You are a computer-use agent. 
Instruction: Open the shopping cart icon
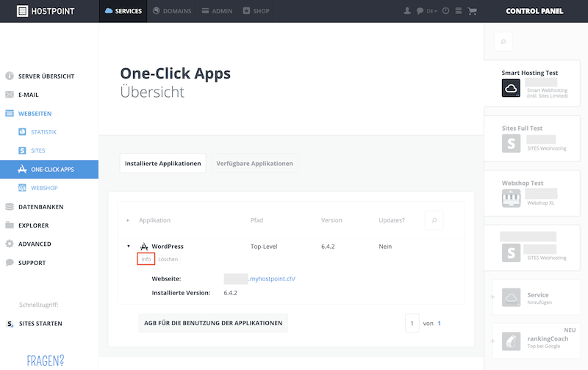[x=472, y=11]
